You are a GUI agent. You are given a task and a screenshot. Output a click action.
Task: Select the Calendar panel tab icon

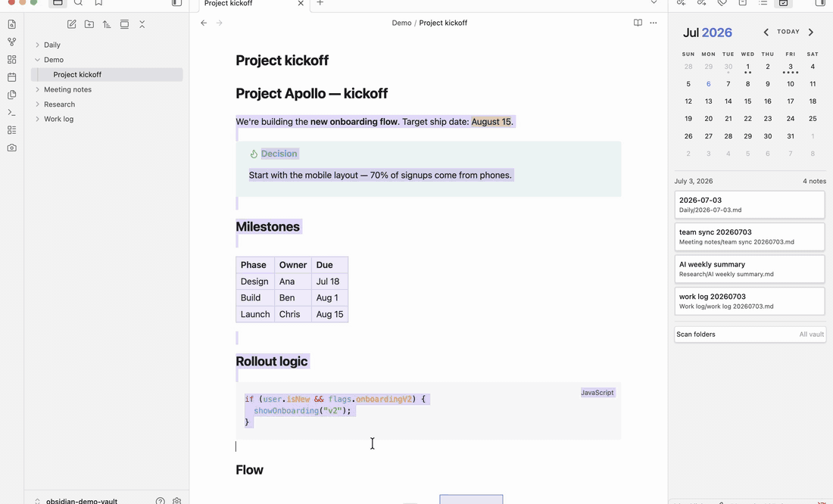point(783,3)
